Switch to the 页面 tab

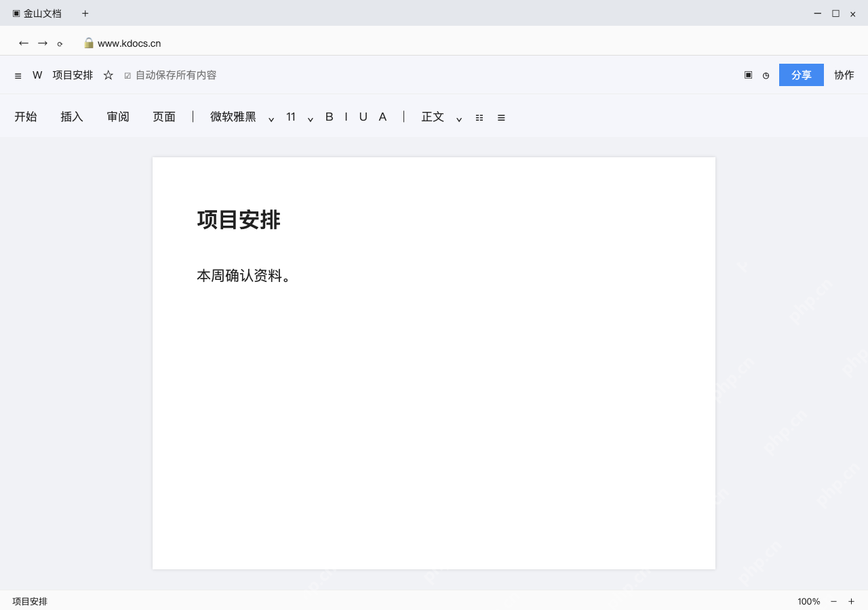tap(164, 117)
